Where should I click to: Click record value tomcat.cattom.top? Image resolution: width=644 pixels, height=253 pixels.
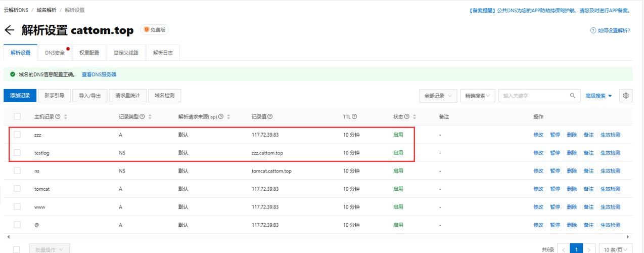[x=271, y=171]
